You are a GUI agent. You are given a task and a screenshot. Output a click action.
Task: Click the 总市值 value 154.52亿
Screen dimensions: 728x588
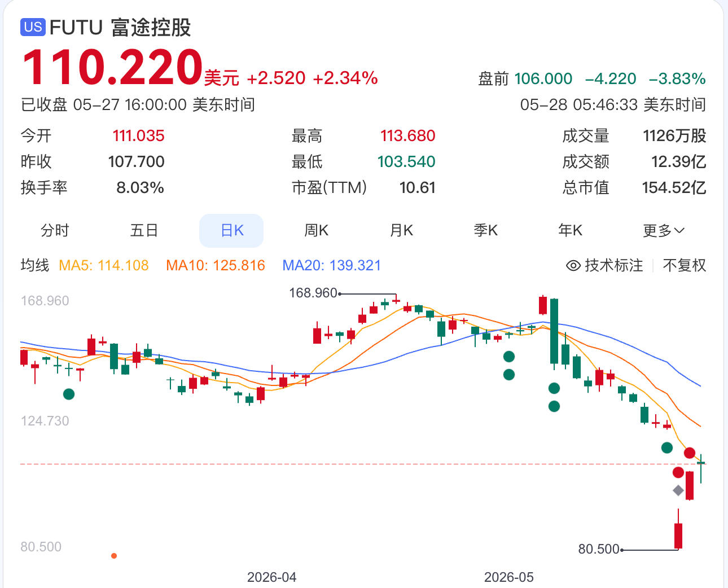pyautogui.click(x=674, y=187)
